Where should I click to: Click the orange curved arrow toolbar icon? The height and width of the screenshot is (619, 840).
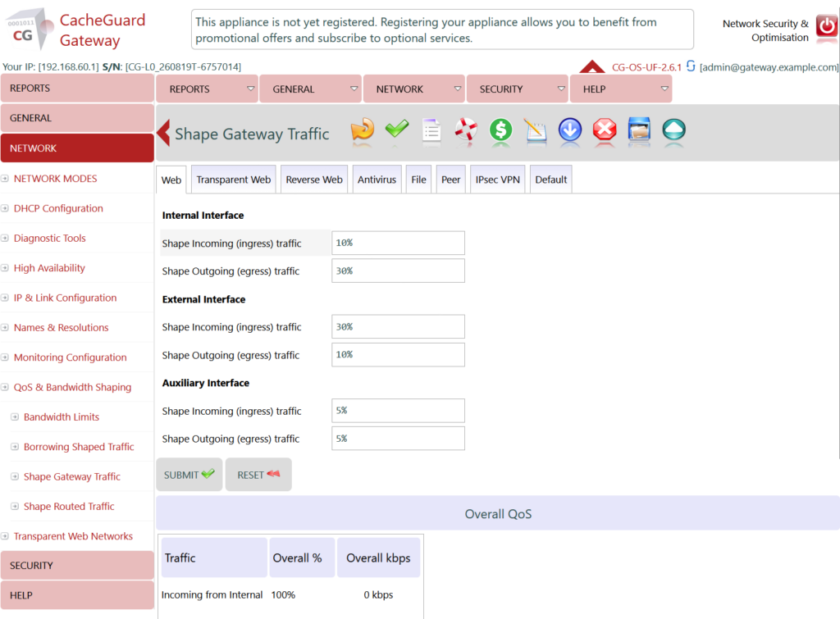pyautogui.click(x=363, y=130)
